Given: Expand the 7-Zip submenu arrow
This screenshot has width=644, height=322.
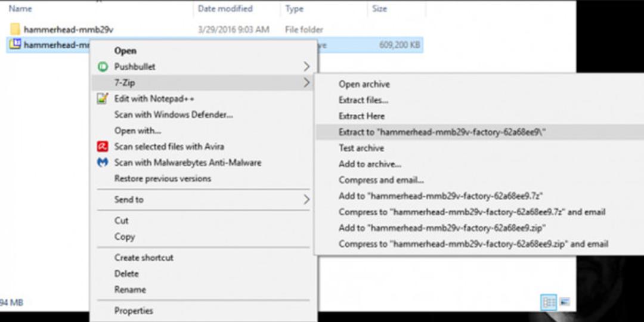Looking at the screenshot, I should [x=306, y=82].
